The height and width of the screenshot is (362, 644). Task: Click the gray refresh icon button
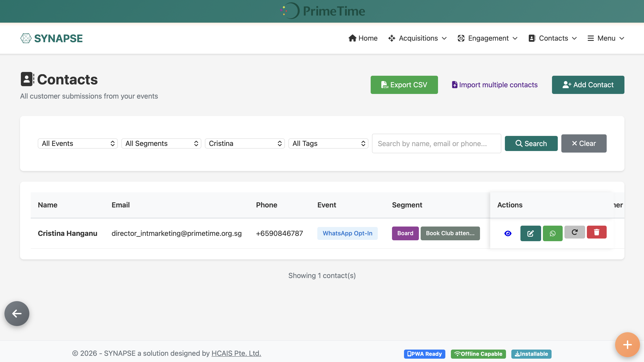(574, 232)
